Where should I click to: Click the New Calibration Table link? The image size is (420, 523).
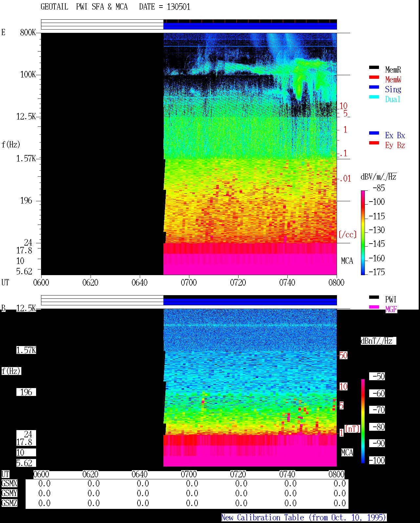point(304,517)
